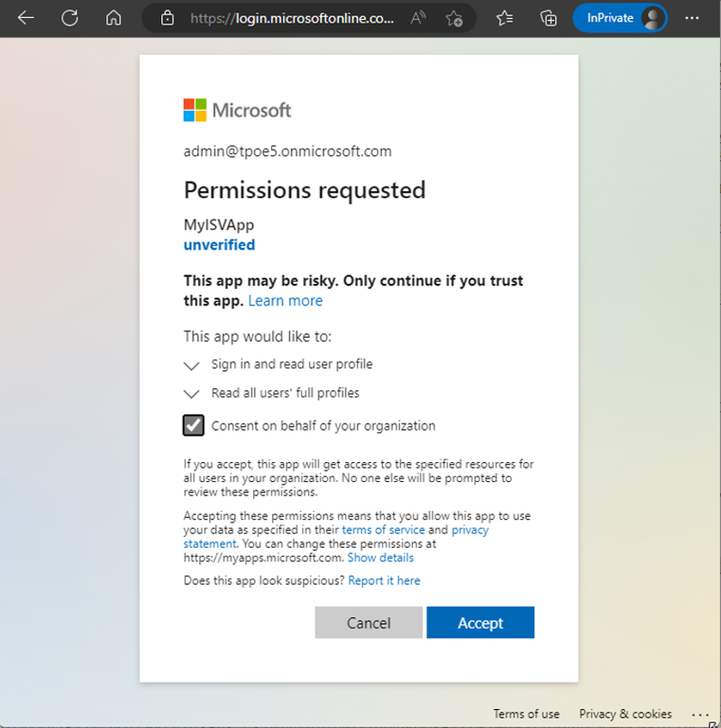This screenshot has height=728, width=721.
Task: Open the InPrivate profile menu
Action: (x=620, y=18)
